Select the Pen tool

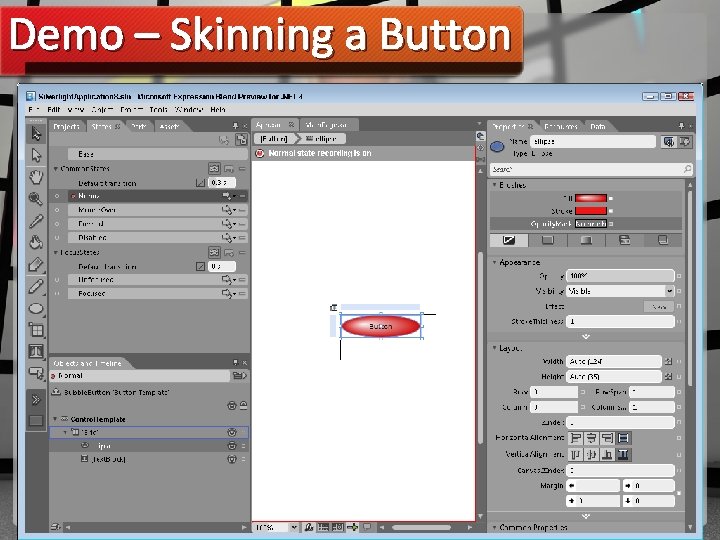click(36, 286)
